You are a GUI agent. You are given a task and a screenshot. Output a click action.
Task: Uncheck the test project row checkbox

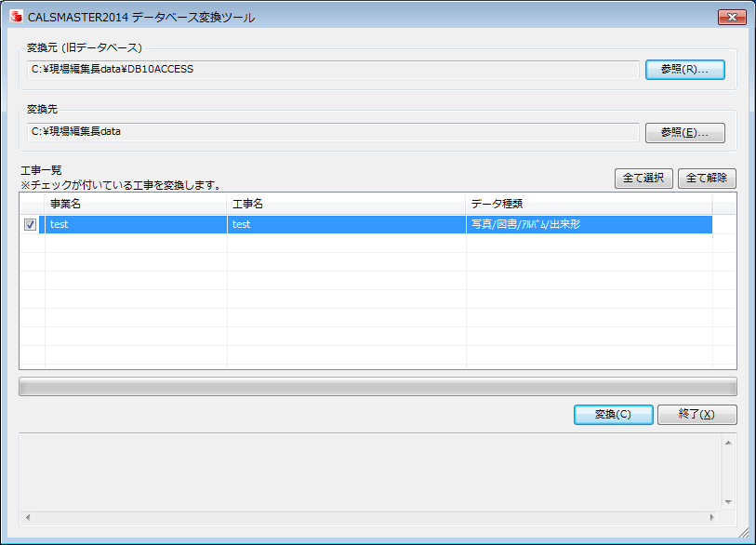pos(31,224)
